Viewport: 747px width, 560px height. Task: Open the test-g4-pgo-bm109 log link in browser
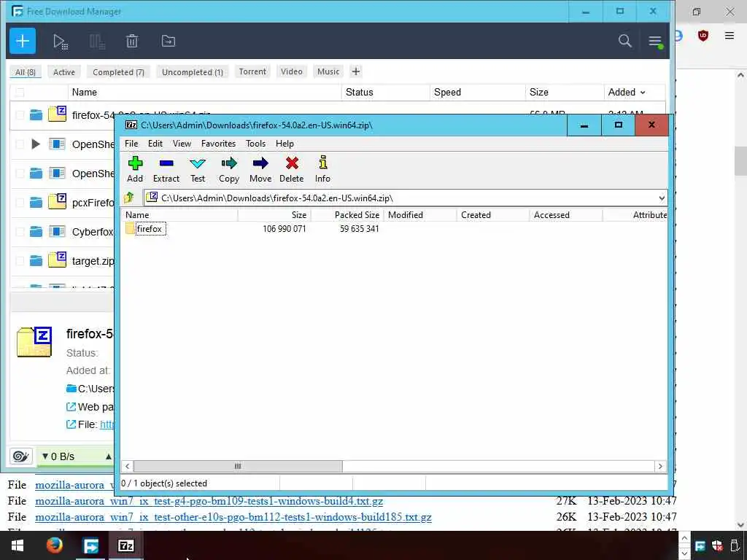(x=209, y=501)
